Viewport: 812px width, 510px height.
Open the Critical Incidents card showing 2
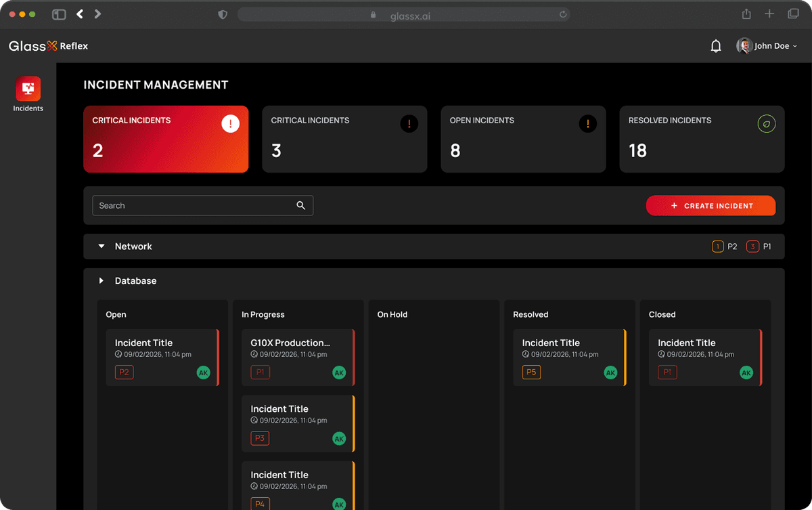[x=166, y=139]
